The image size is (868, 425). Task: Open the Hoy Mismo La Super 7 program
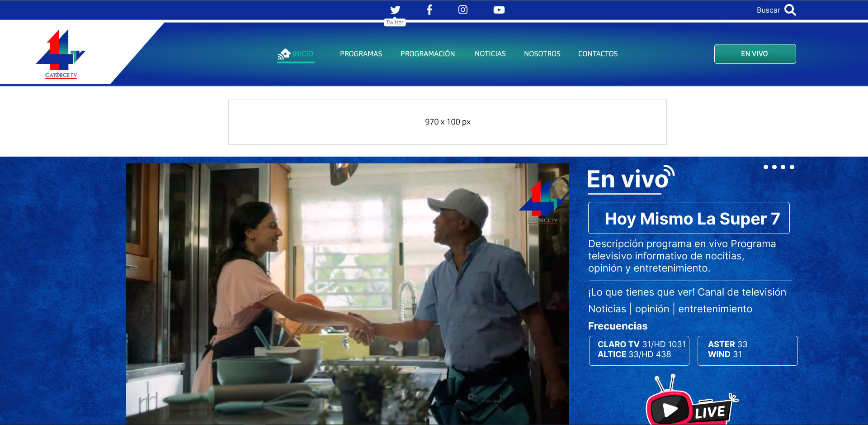click(689, 218)
